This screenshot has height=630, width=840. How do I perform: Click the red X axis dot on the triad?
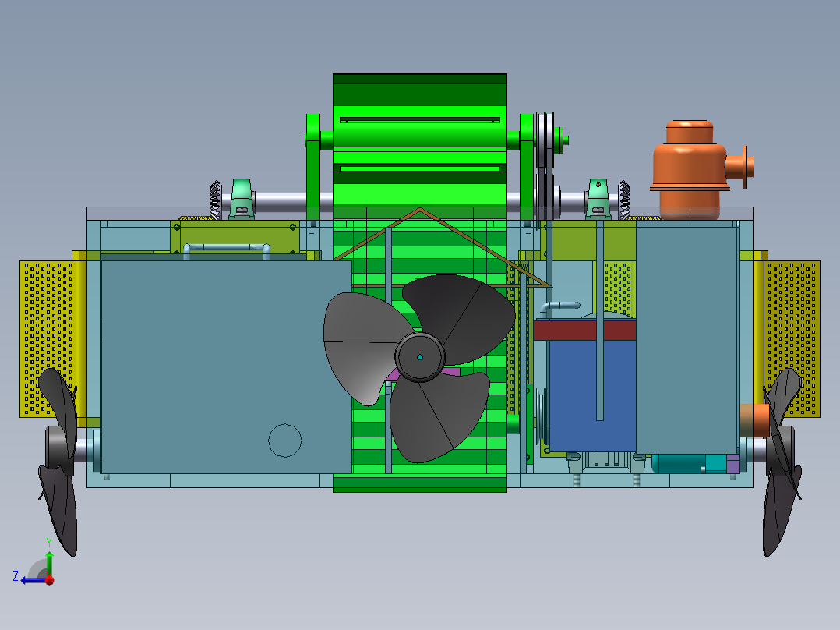(x=50, y=580)
